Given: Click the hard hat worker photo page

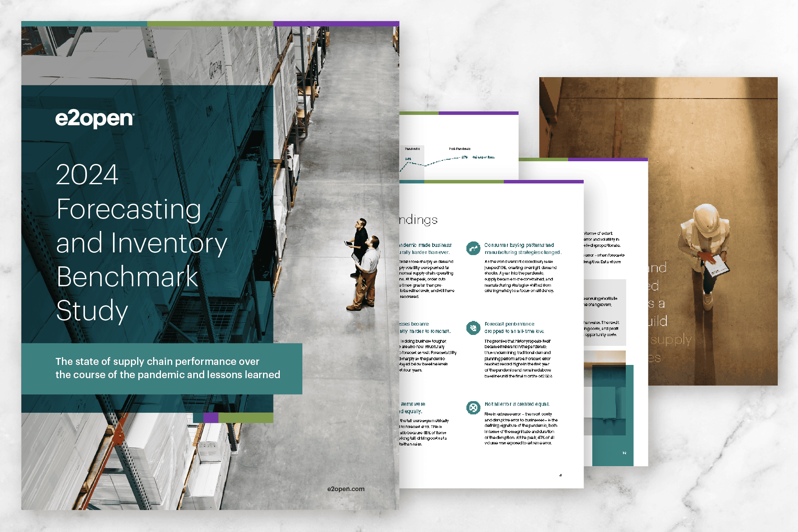Looking at the screenshot, I should pyautogui.click(x=705, y=249).
